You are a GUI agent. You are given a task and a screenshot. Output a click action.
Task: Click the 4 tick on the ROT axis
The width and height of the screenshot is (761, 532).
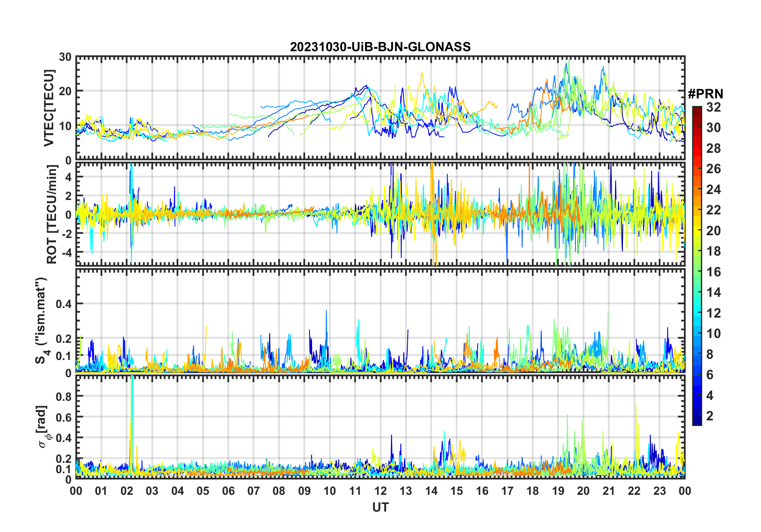click(68, 177)
